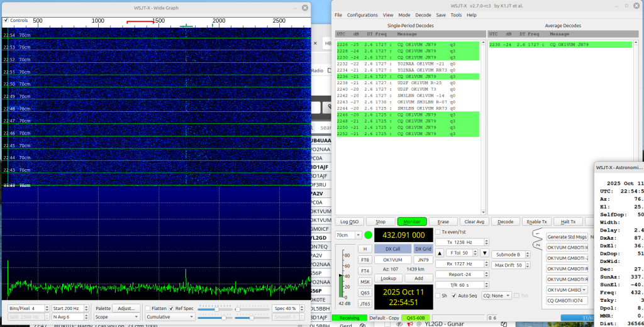Image resolution: width=644 pixels, height=327 pixels.
Task: Toggle Auto Seq checkbox
Action: click(454, 296)
